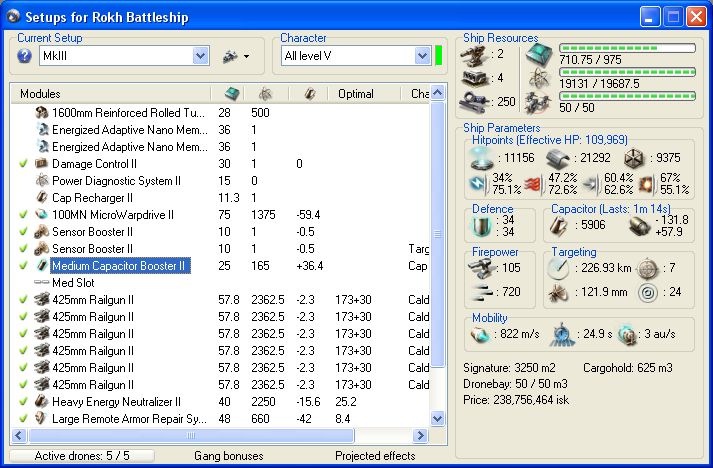Click the ship icon button beside setup name

coord(229,56)
